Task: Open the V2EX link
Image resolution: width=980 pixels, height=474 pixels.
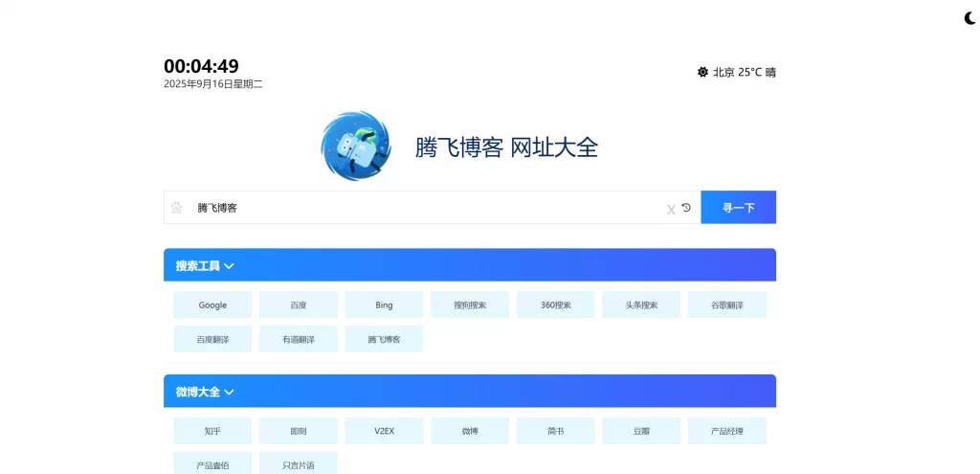Action: (385, 432)
